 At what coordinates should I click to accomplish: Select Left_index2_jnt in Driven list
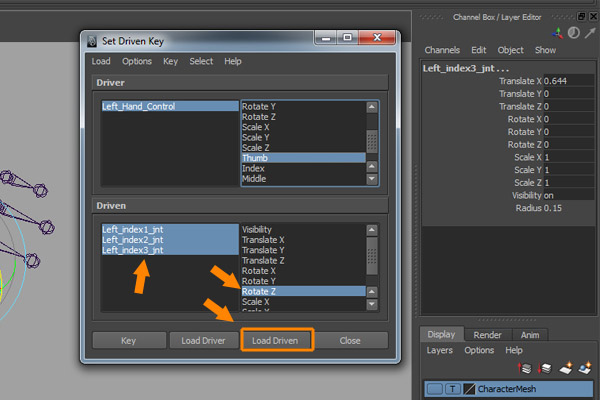click(x=170, y=240)
